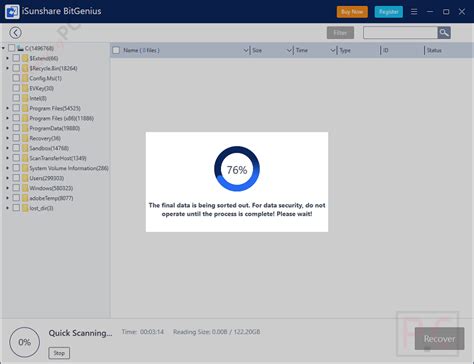Click the Status column header

click(434, 51)
